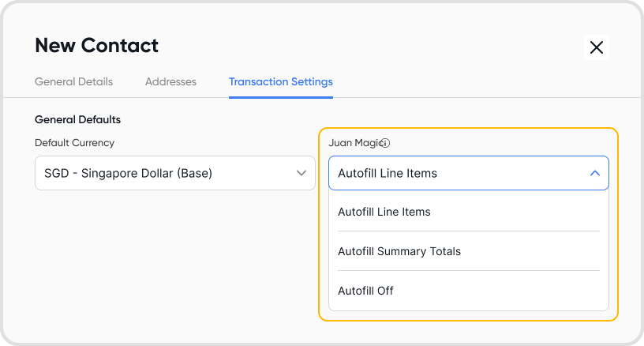This screenshot has width=644, height=346.
Task: Choose Autofill Line Items from the list
Action: 384,212
